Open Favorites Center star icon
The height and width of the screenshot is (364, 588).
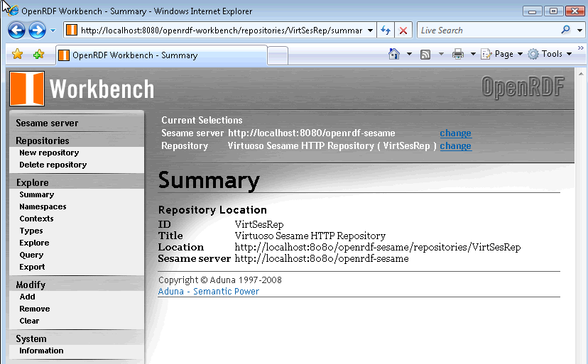[18, 55]
